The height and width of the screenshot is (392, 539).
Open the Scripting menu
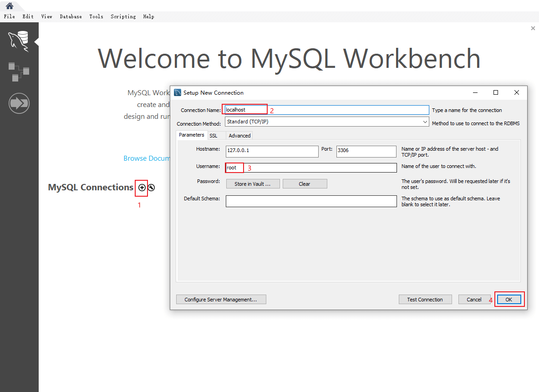[x=123, y=16]
